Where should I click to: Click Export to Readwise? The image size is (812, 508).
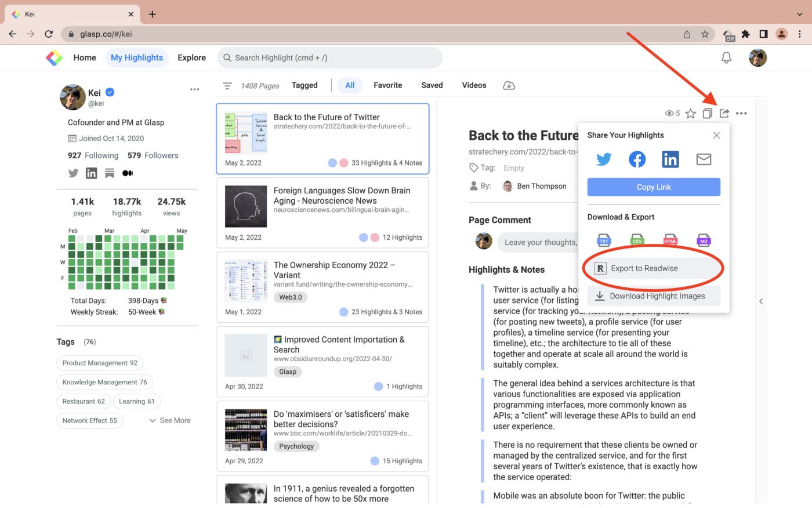pos(654,268)
